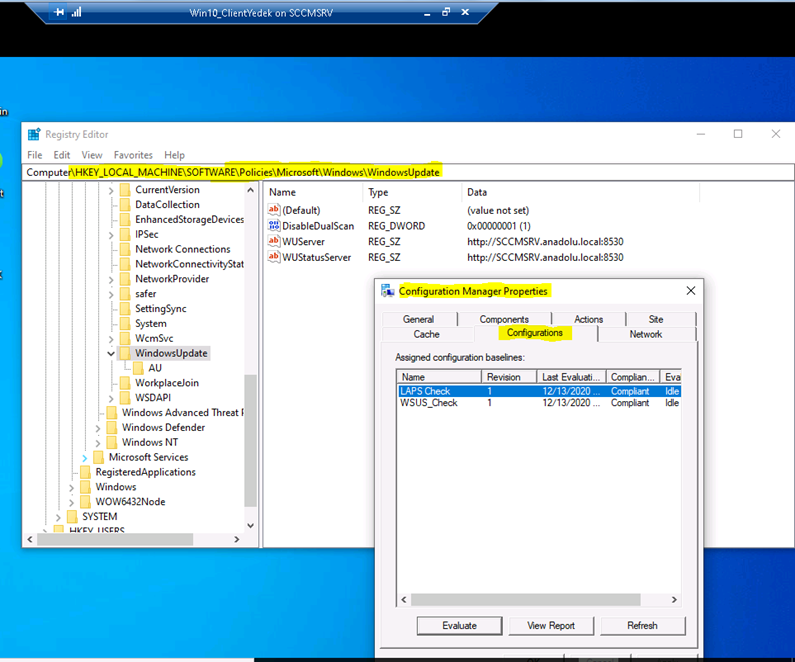Expand the Microsoft Services key
The image size is (795, 662).
[x=85, y=458]
